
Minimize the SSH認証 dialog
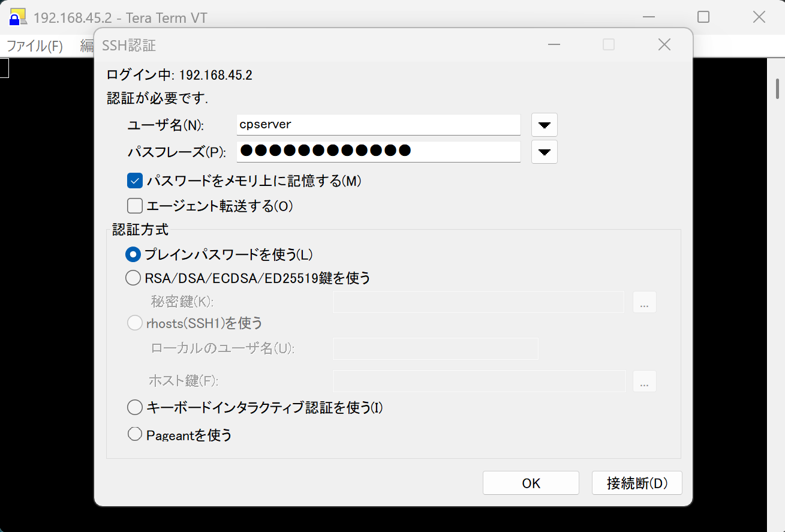(554, 44)
